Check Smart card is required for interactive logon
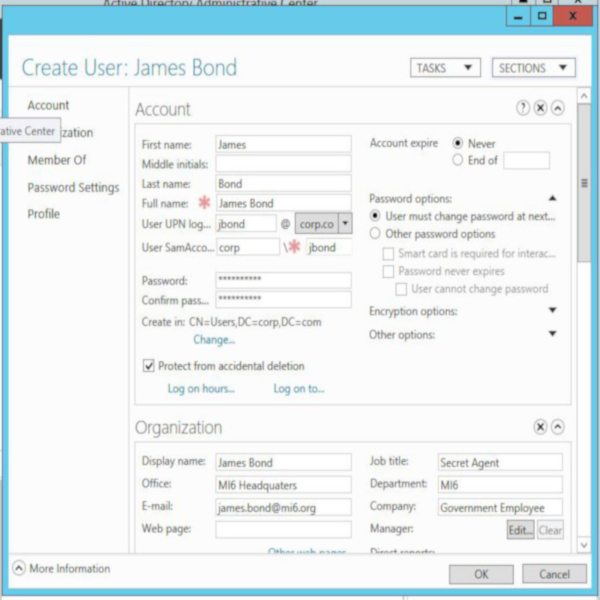 click(388, 253)
